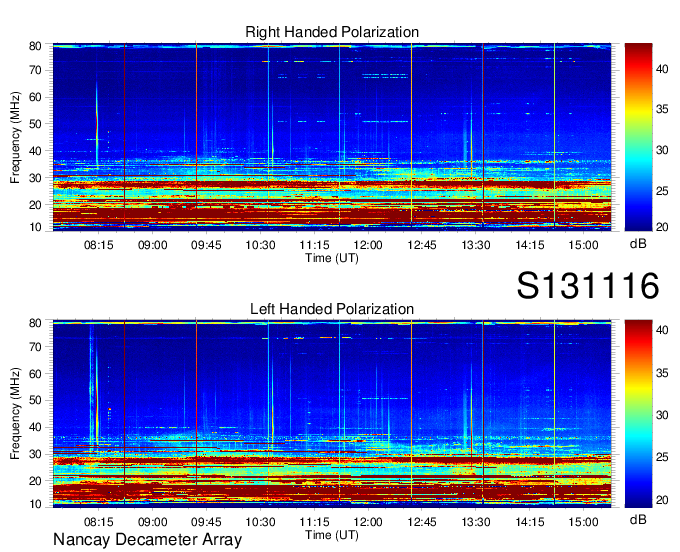The width and height of the screenshot is (680, 552).
Task: Click the Left Handed plot's dB color bar
Action: click(638, 414)
